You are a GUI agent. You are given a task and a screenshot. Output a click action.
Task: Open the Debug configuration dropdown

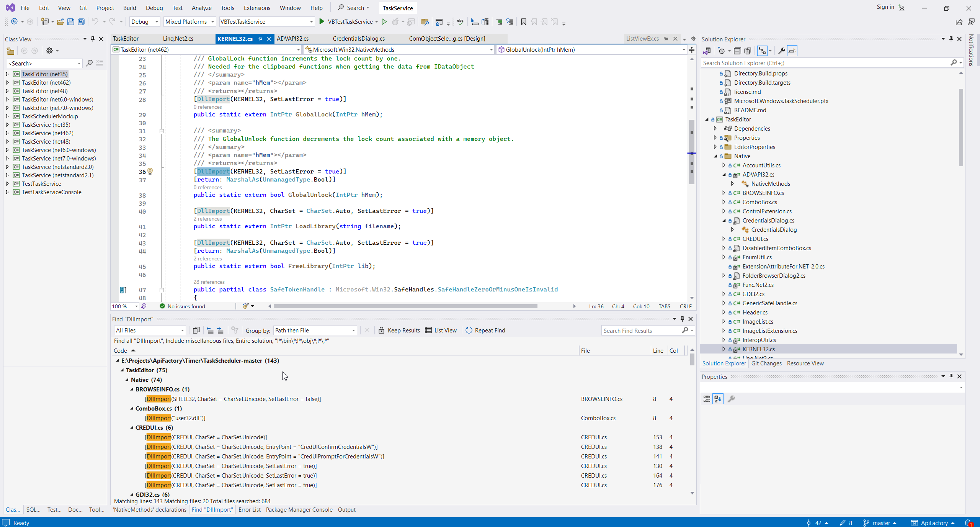click(x=145, y=22)
